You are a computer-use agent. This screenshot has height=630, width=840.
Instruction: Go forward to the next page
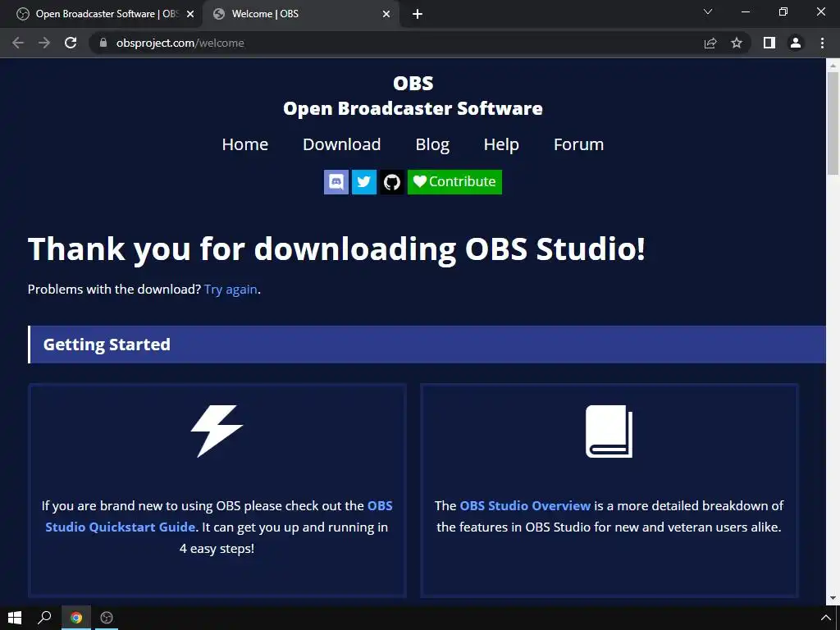[x=44, y=43]
